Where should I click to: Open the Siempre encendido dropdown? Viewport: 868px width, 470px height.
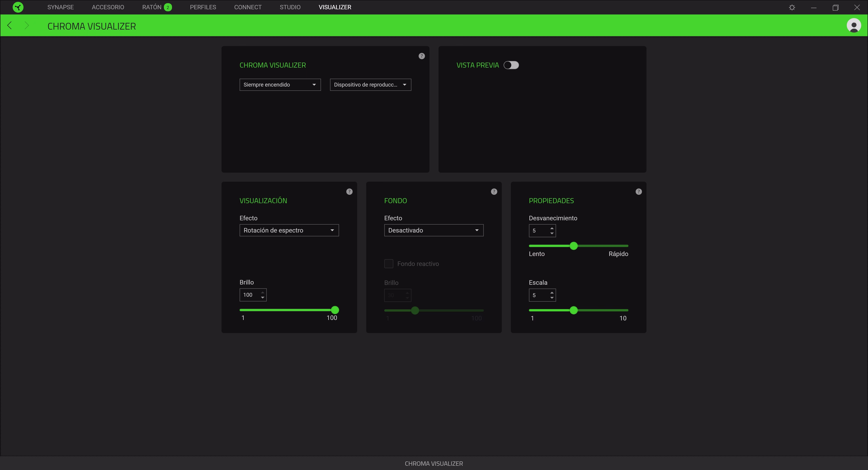(280, 85)
